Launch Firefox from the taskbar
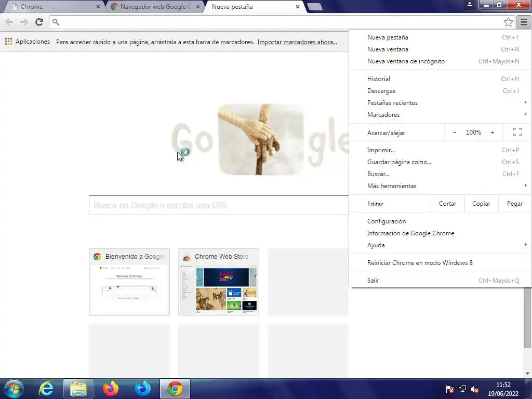The height and width of the screenshot is (399, 532). pos(111,389)
